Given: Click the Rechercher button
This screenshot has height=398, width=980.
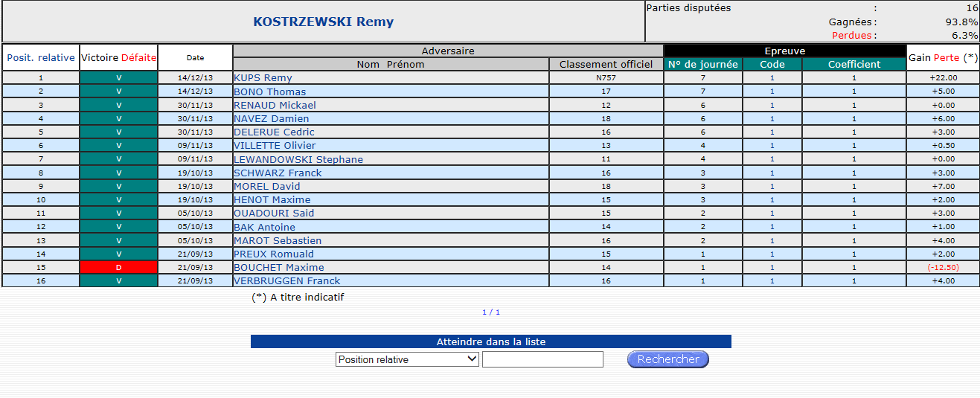Looking at the screenshot, I should (668, 359).
